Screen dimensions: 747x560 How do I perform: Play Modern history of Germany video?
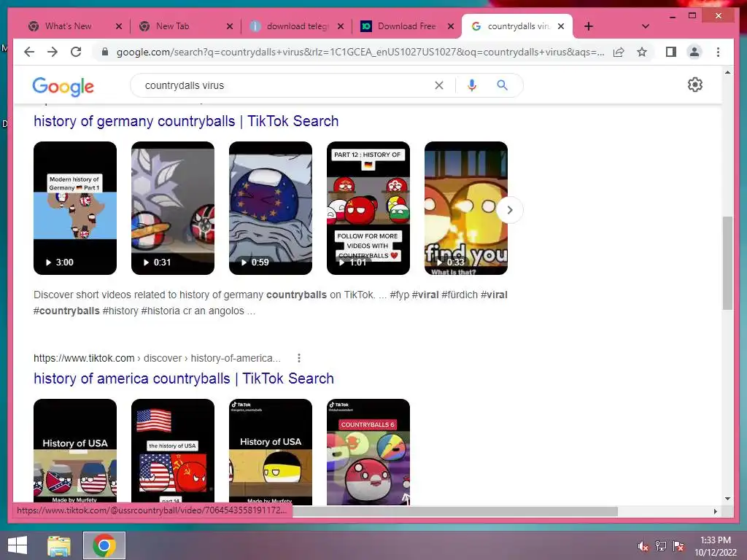pyautogui.click(x=75, y=208)
